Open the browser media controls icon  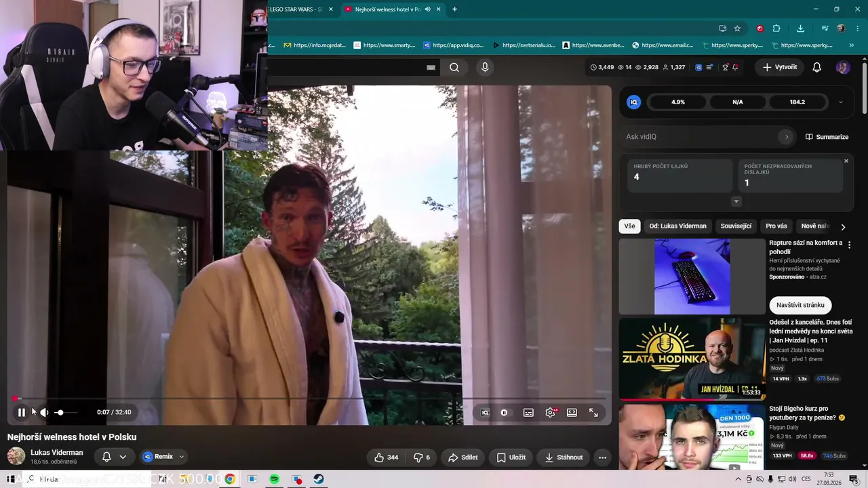[x=825, y=28]
